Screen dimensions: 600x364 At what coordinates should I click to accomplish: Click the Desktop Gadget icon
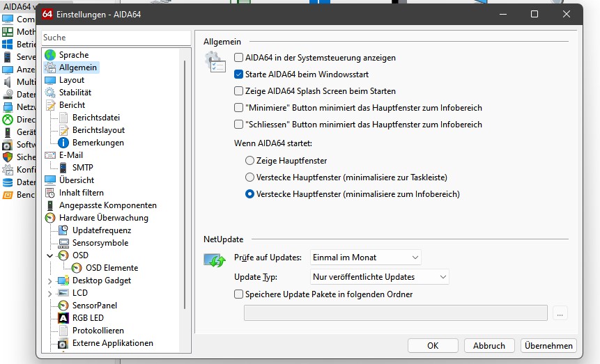[x=63, y=280]
